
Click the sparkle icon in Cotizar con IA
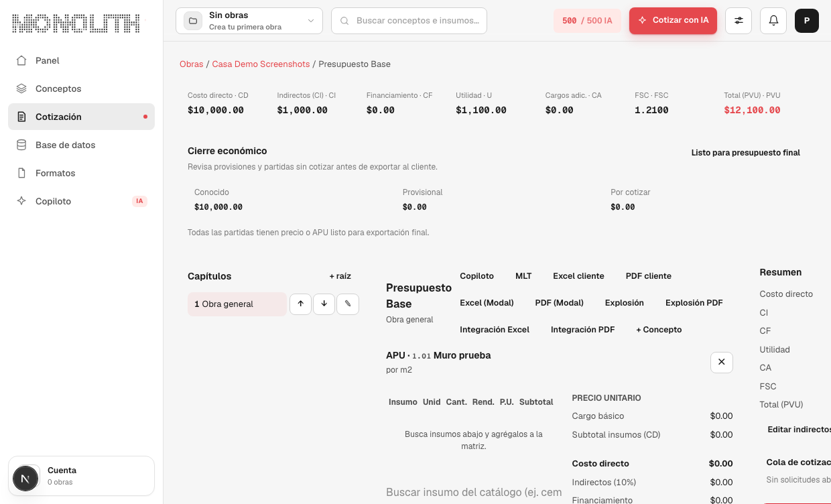643,21
